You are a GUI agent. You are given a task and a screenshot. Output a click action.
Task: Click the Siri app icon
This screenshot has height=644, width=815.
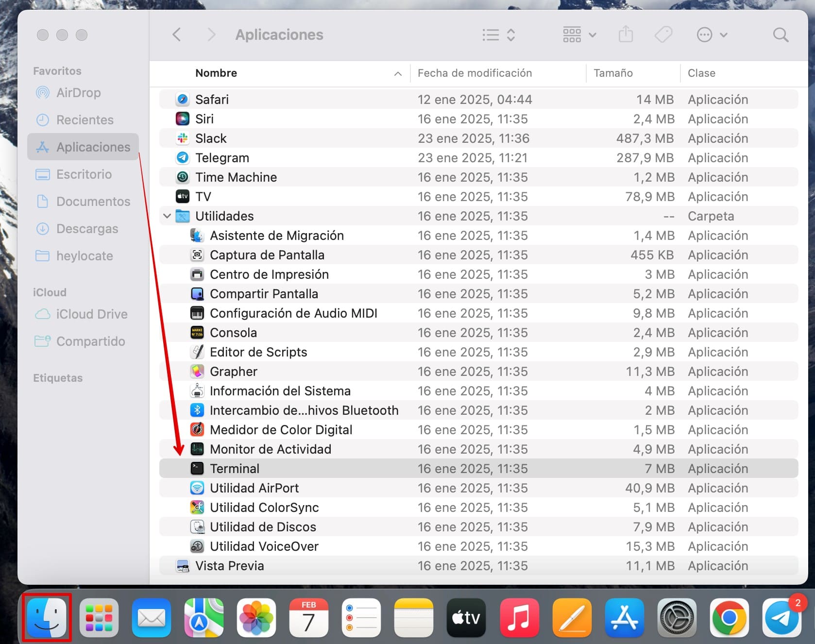(x=183, y=119)
